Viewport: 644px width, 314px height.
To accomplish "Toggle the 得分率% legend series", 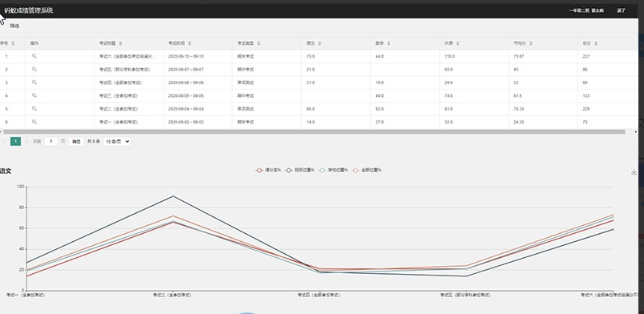I will coord(268,170).
